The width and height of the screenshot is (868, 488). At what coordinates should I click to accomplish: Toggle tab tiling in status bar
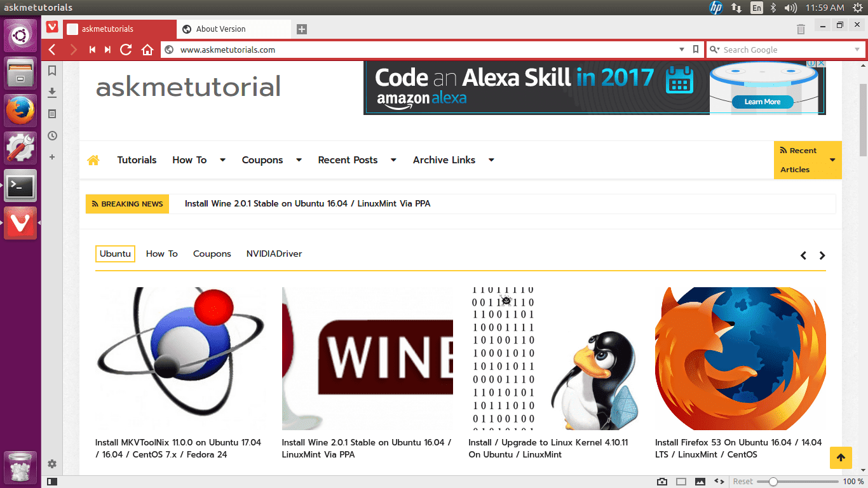(681, 482)
